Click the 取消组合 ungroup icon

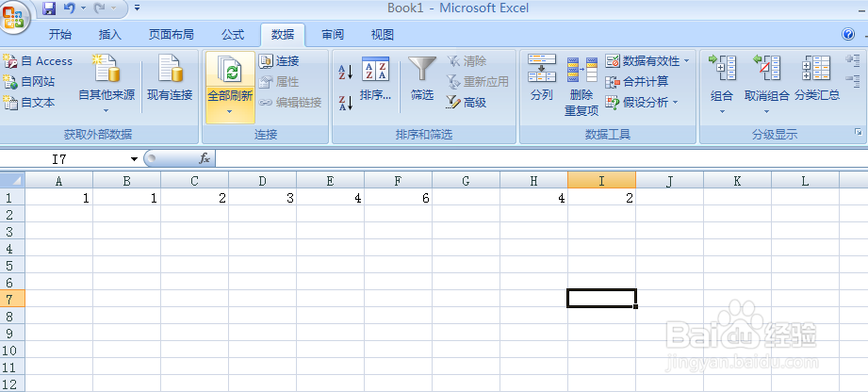click(x=767, y=69)
